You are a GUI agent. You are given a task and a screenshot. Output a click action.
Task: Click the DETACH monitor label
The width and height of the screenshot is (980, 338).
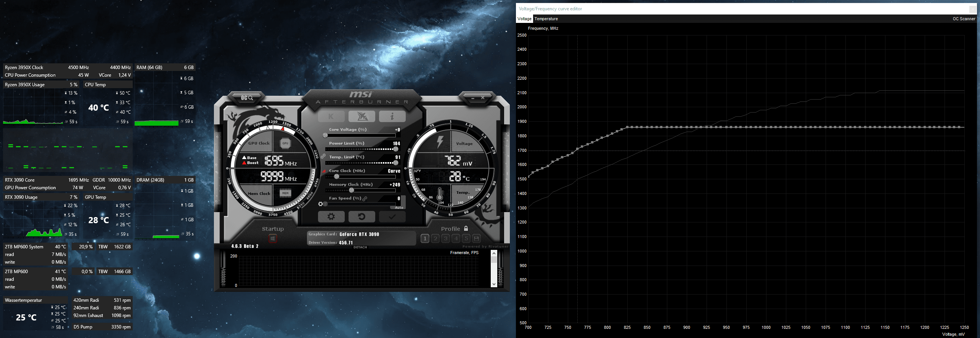[x=360, y=247]
